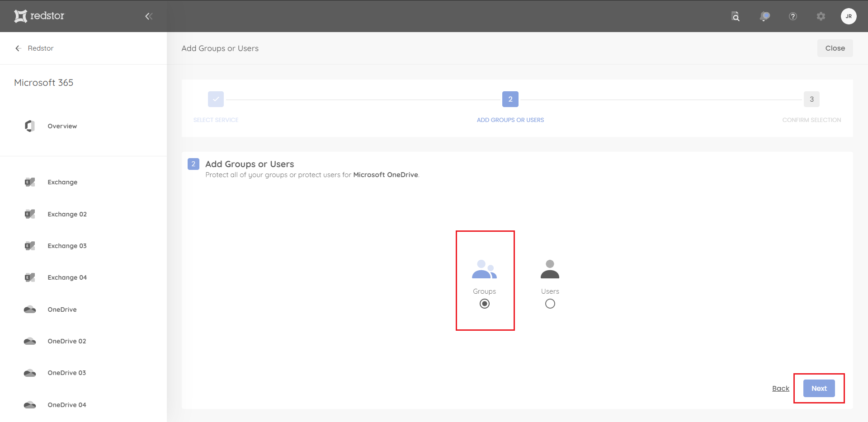Close the Add Groups or Users wizard
868x422 pixels.
click(835, 48)
